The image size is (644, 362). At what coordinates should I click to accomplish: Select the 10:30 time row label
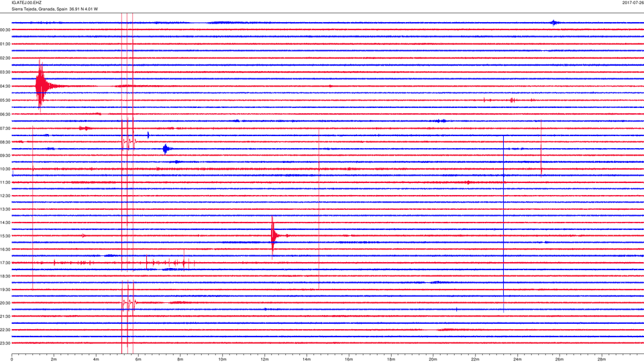pos(5,169)
